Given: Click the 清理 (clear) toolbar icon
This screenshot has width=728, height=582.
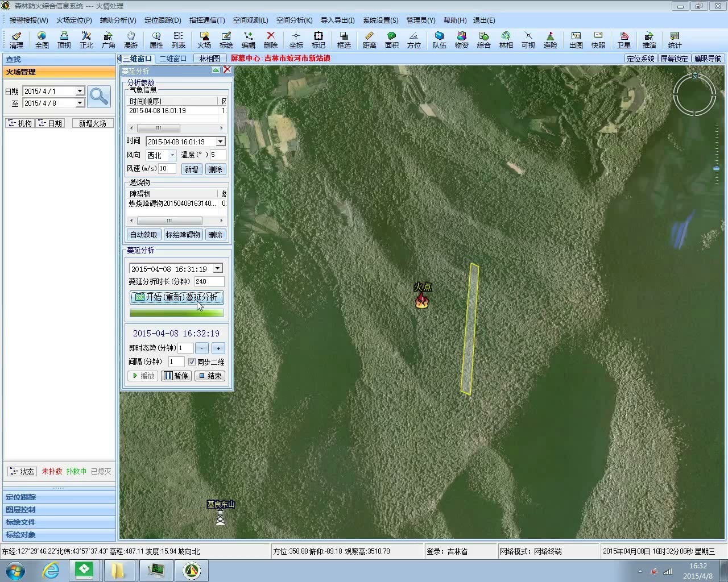Looking at the screenshot, I should click(x=16, y=40).
